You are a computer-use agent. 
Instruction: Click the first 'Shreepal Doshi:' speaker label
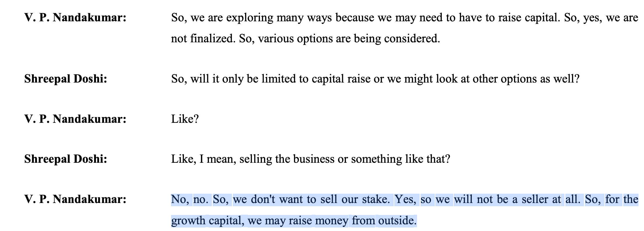pos(66,79)
